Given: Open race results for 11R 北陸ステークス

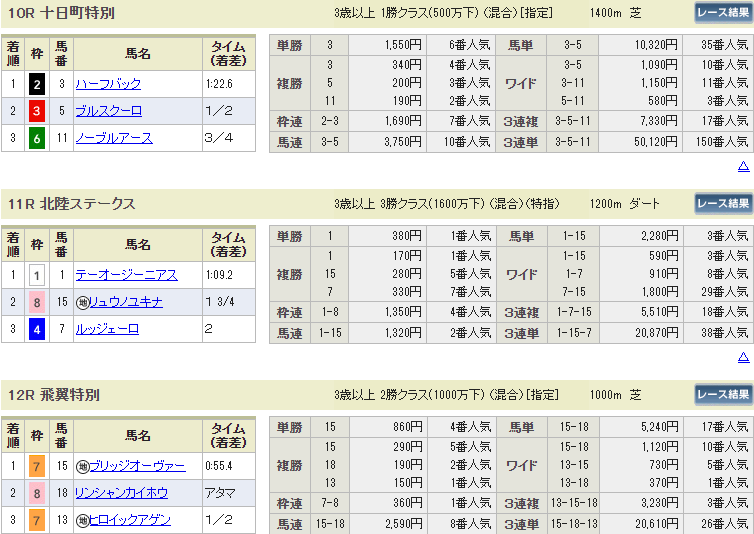Looking at the screenshot, I should pyautogui.click(x=723, y=203).
